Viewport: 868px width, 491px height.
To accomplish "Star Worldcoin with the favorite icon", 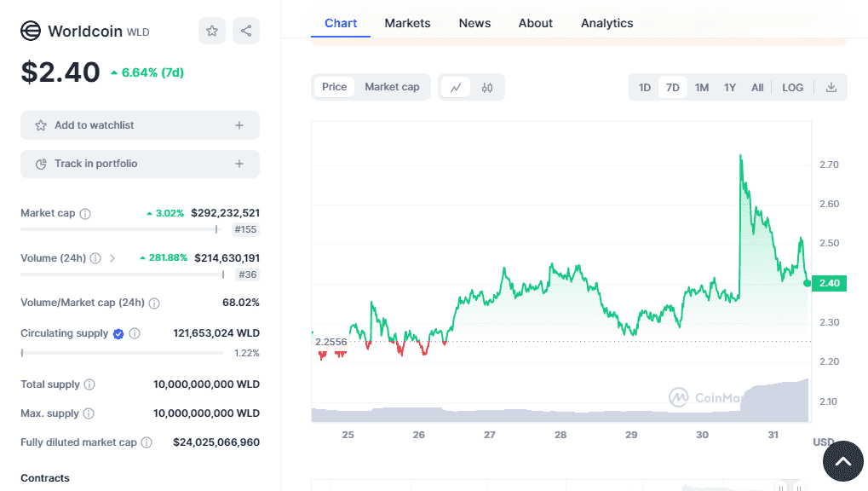I will (x=212, y=31).
